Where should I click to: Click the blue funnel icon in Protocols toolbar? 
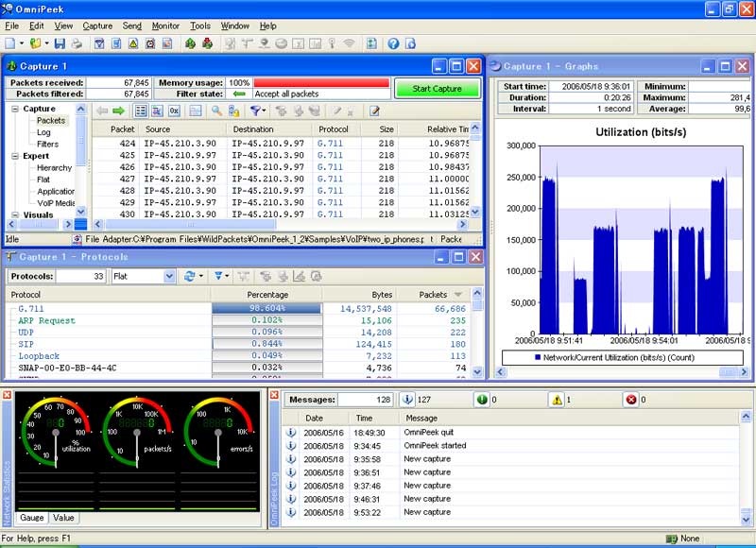pos(218,276)
